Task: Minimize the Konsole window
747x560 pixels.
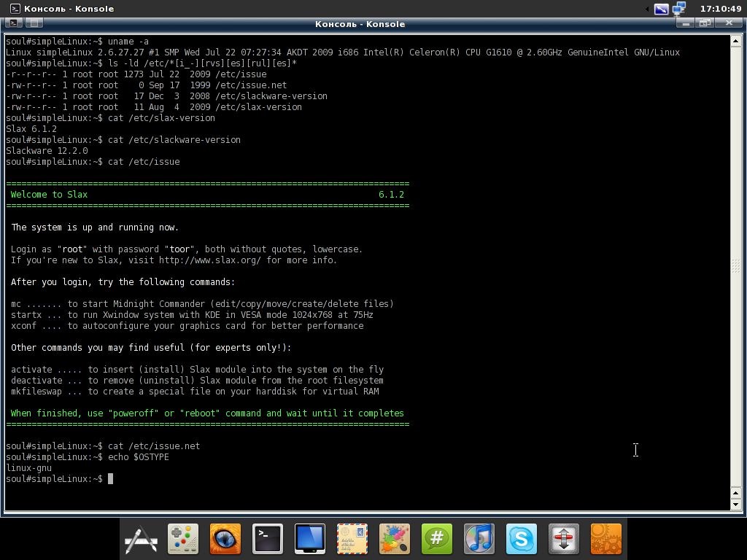Action: pos(686,23)
